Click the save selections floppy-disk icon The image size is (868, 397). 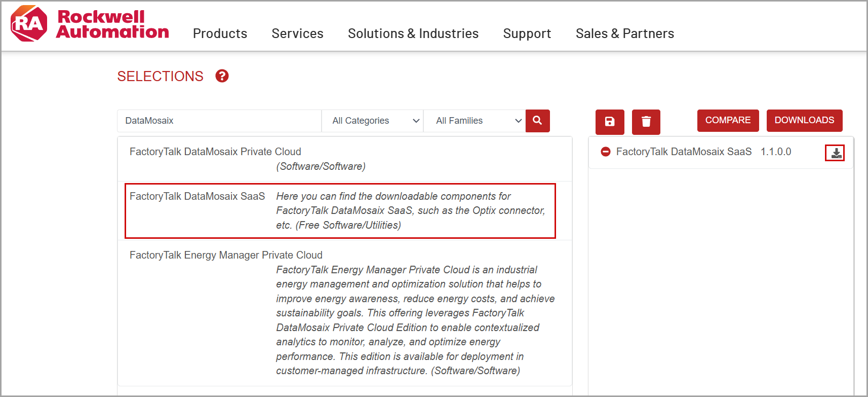coord(610,122)
